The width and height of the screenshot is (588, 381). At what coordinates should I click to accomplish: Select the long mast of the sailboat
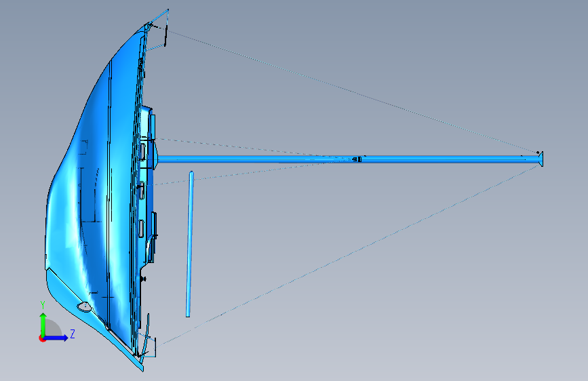pos(349,159)
